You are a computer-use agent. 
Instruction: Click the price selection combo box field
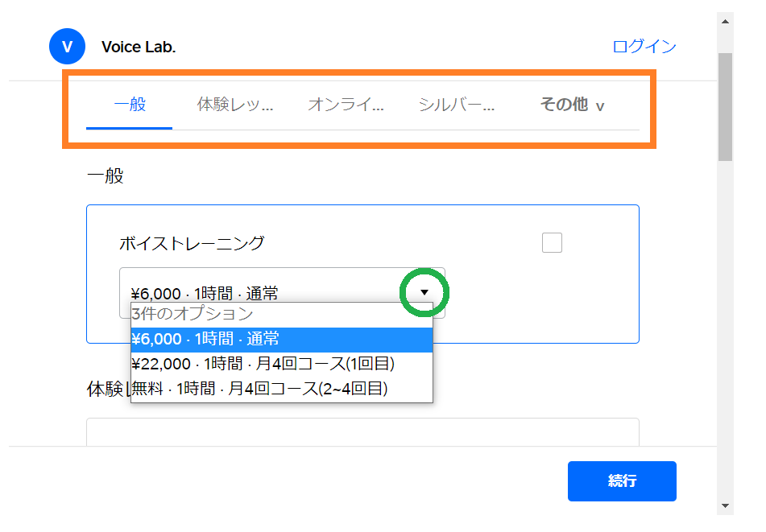pyautogui.click(x=258, y=293)
